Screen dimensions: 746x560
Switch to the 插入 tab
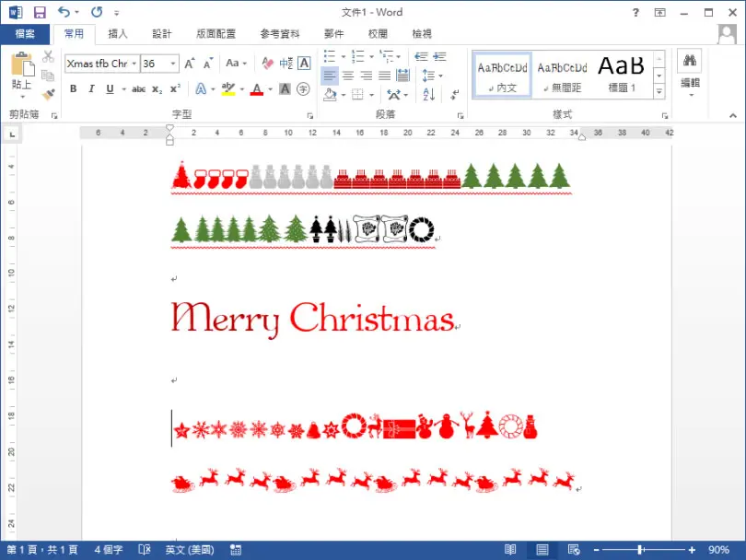point(118,34)
